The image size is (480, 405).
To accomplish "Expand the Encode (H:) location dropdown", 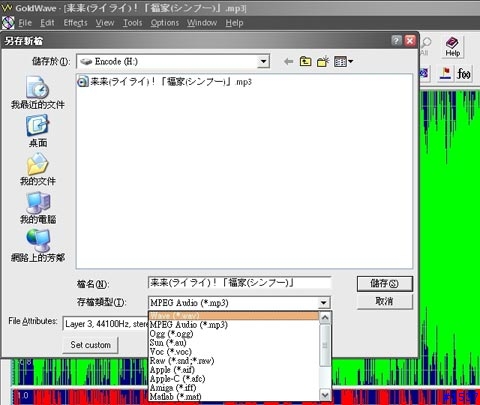I will click(x=263, y=62).
